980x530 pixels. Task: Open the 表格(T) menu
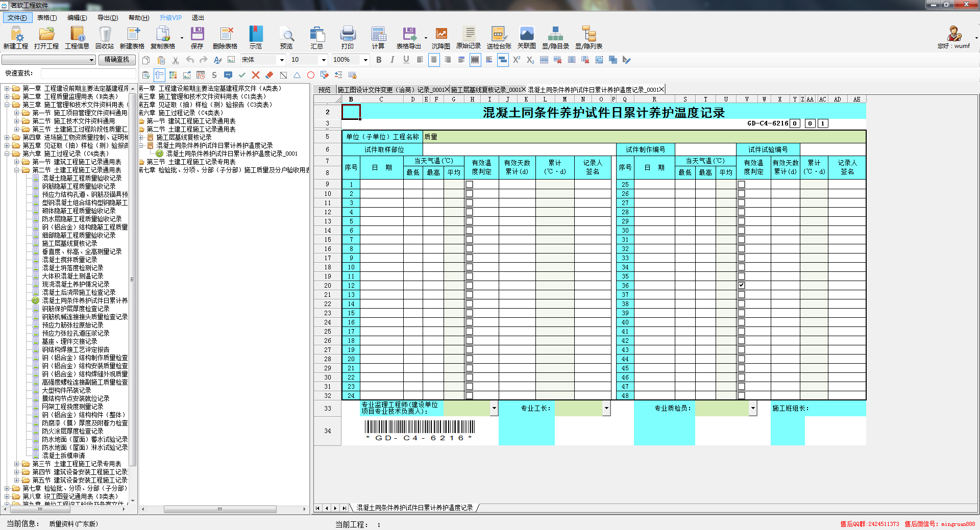(x=47, y=18)
